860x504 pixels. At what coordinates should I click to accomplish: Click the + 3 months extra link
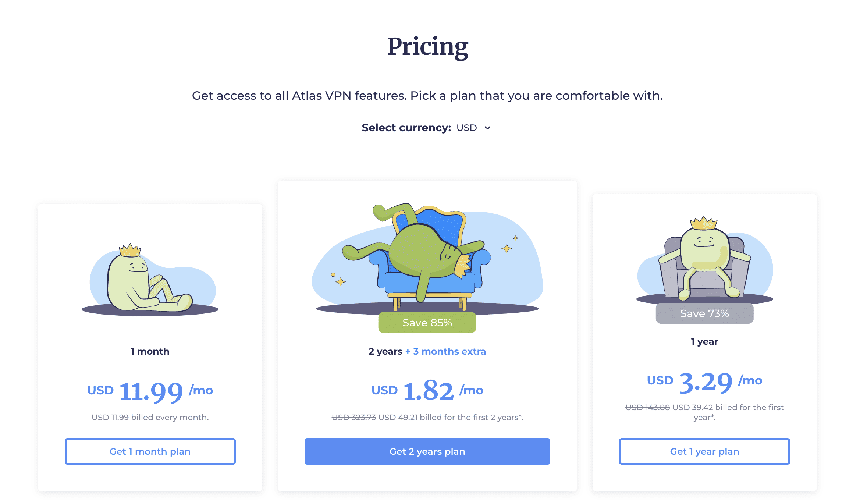pyautogui.click(x=445, y=351)
